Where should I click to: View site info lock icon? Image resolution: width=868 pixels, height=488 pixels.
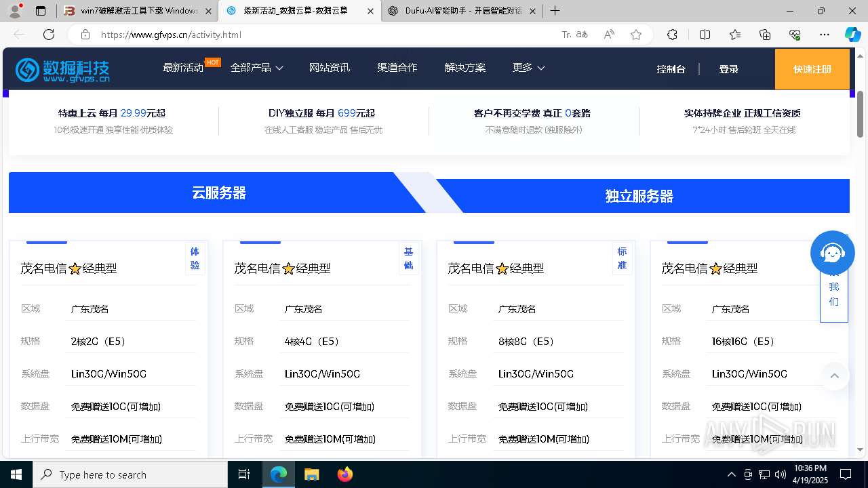[85, 35]
